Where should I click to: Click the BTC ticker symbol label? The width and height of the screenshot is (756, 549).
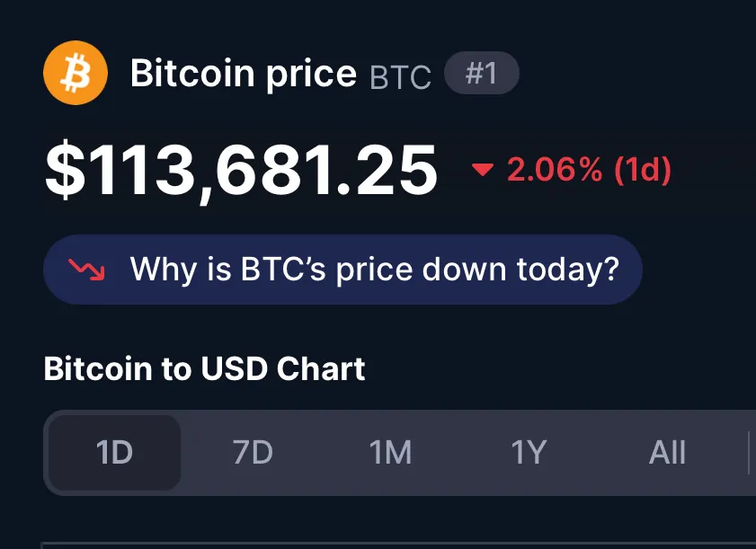coord(400,77)
